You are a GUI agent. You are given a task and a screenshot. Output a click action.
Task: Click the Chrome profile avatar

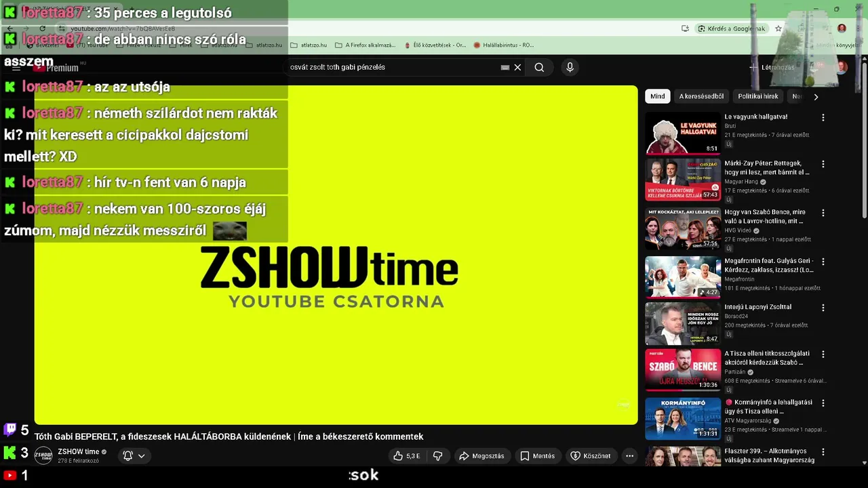coord(842,28)
